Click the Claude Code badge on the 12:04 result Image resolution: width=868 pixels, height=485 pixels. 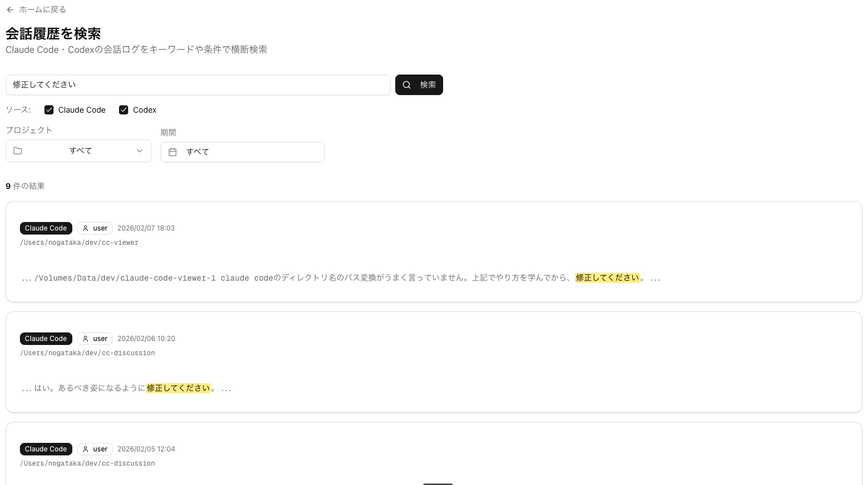(x=46, y=449)
